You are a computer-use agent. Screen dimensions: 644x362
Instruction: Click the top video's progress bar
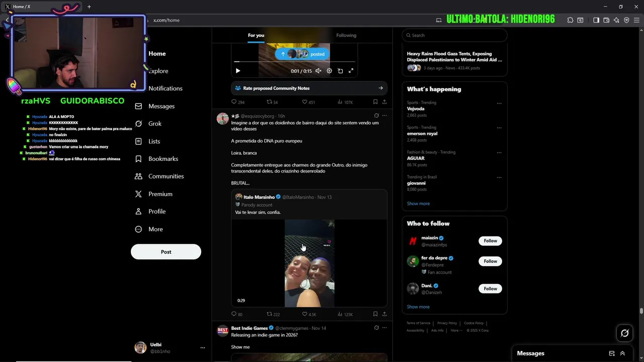(294, 62)
